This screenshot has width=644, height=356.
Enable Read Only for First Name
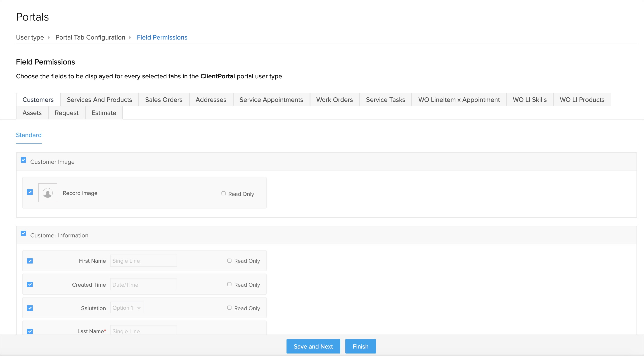(229, 261)
